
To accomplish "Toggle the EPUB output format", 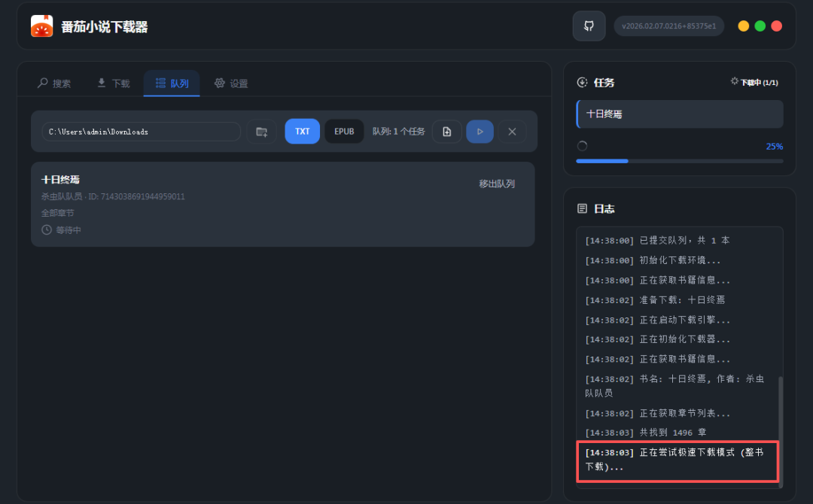I will pos(344,131).
